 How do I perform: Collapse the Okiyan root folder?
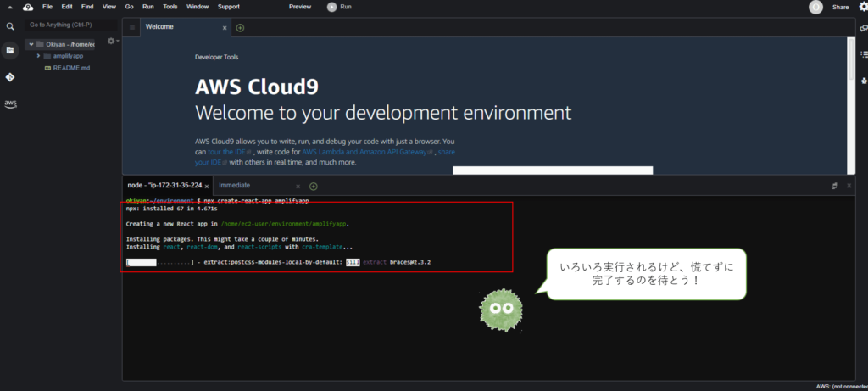[30, 44]
